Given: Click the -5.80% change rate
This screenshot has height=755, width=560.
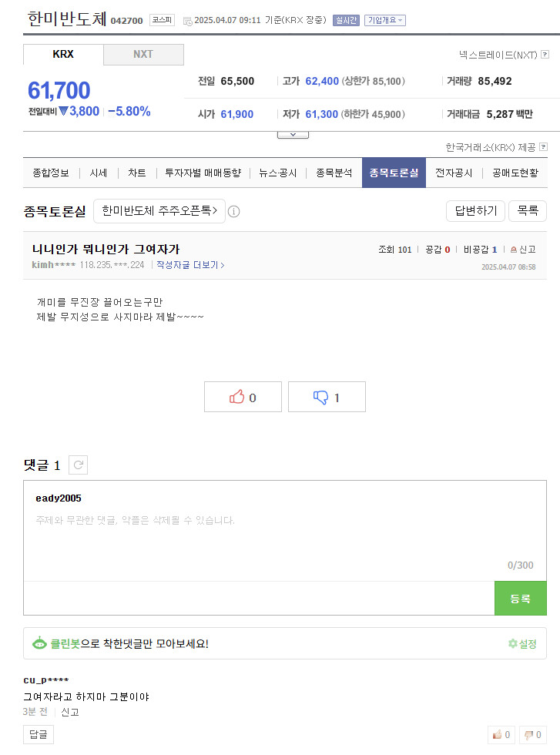Looking at the screenshot, I should (x=129, y=112).
